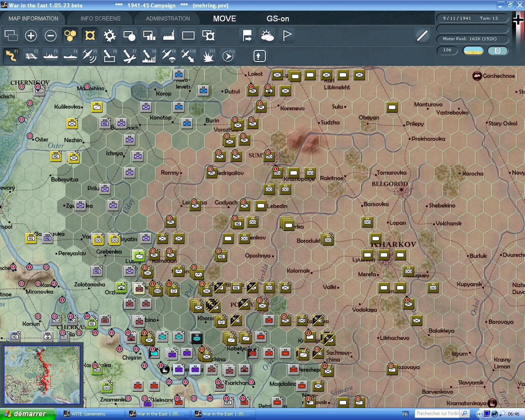Screen dimensions: 525x420
Task: Click the MOVE mode label
Action: [x=224, y=18]
